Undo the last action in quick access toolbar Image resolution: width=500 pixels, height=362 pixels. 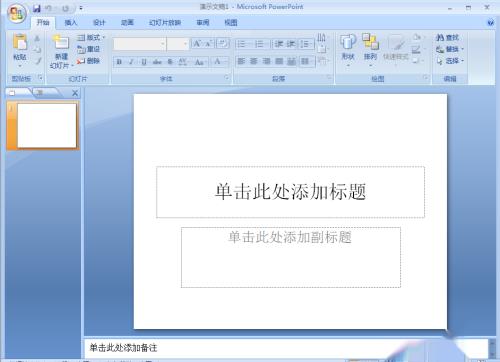click(x=49, y=8)
